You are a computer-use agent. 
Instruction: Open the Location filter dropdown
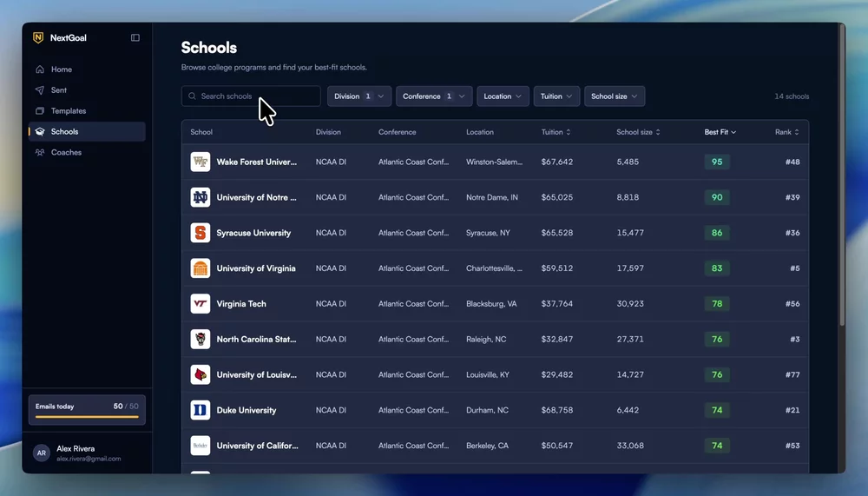(x=503, y=96)
